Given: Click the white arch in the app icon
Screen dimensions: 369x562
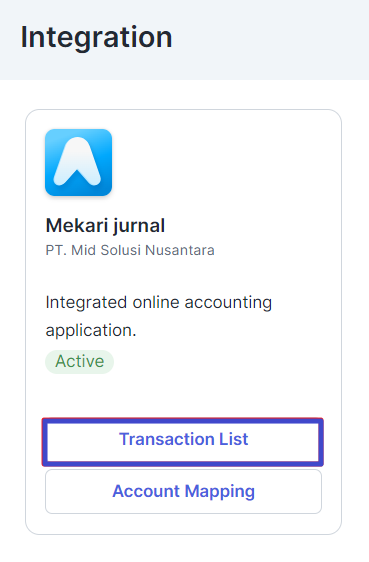Looking at the screenshot, I should click(x=77, y=162).
